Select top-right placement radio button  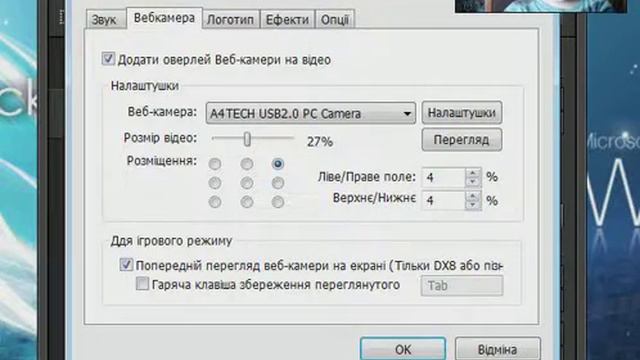[x=278, y=164]
